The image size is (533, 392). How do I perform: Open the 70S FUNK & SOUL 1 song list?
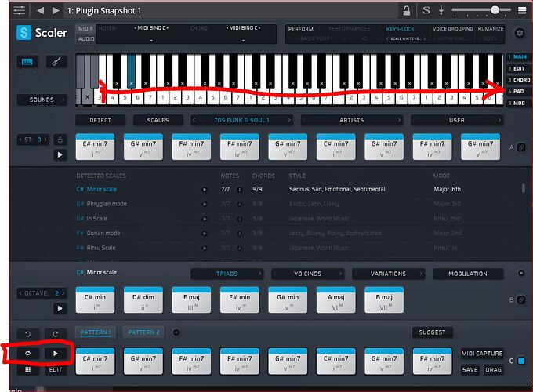tap(241, 120)
